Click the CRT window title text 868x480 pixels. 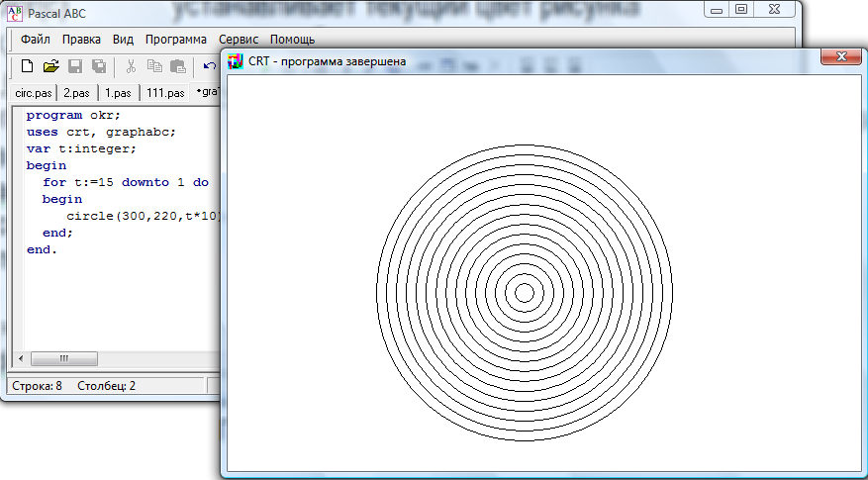(328, 61)
